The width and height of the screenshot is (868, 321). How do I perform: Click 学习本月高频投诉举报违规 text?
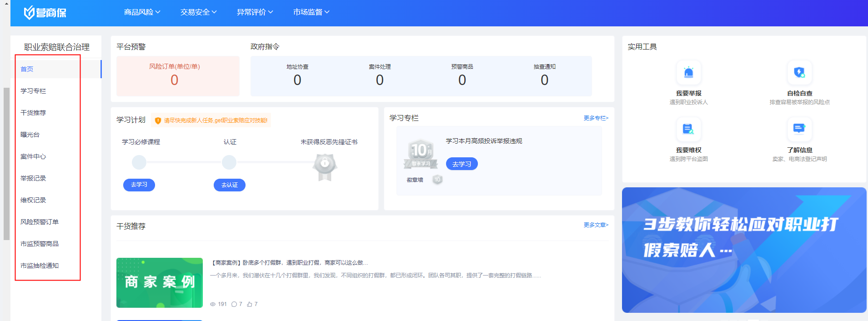point(484,141)
